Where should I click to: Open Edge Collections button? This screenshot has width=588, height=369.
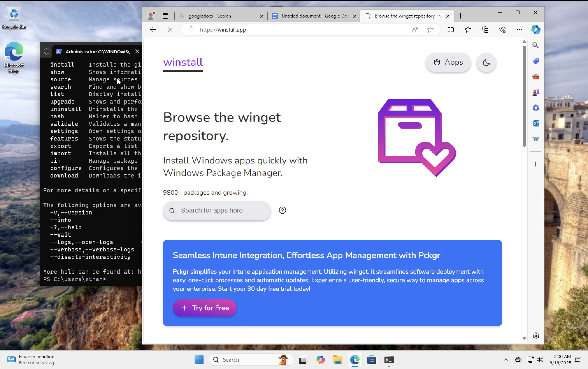coord(485,30)
